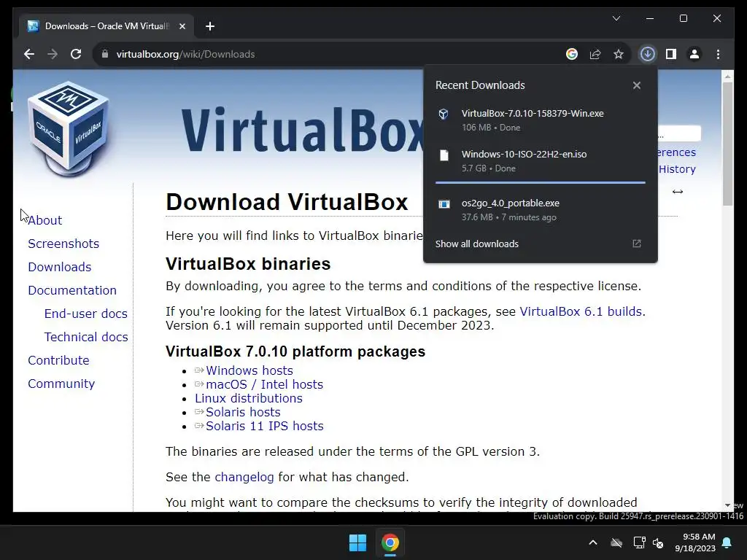Close the Downloads – Oracle VM VirtualBox tab
The width and height of the screenshot is (747, 560).
182,26
